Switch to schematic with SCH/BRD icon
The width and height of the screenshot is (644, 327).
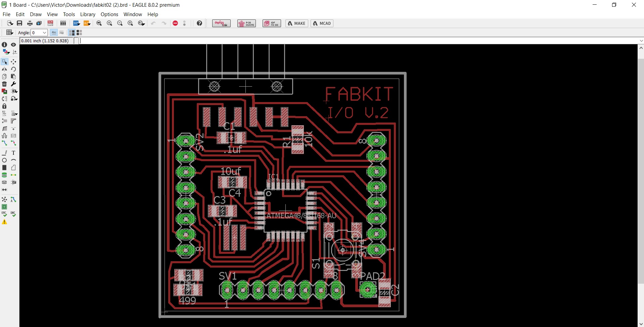click(x=50, y=23)
